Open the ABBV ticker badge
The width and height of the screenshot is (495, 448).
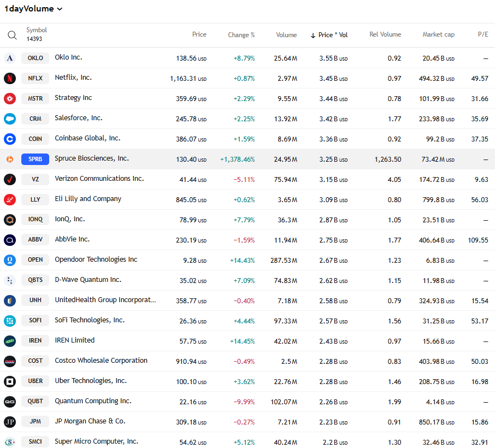point(36,240)
